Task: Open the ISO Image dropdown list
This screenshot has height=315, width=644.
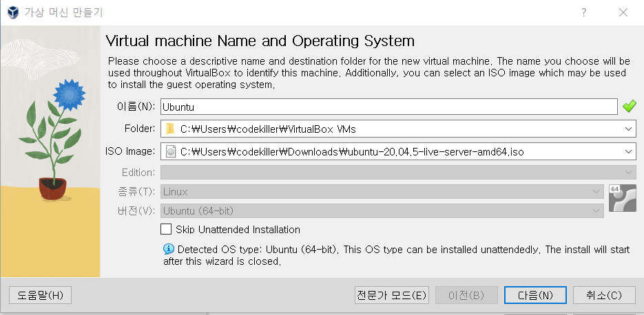Action: (x=628, y=152)
